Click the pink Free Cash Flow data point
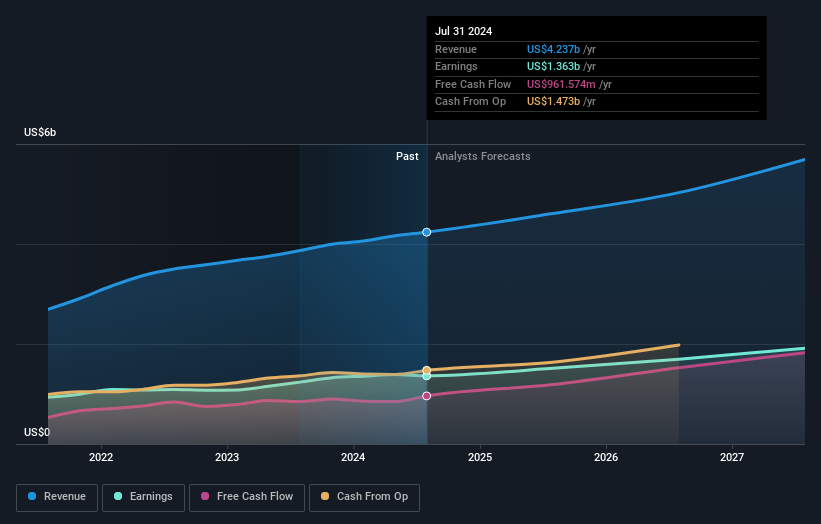Screen dimensions: 821x524 [427, 396]
